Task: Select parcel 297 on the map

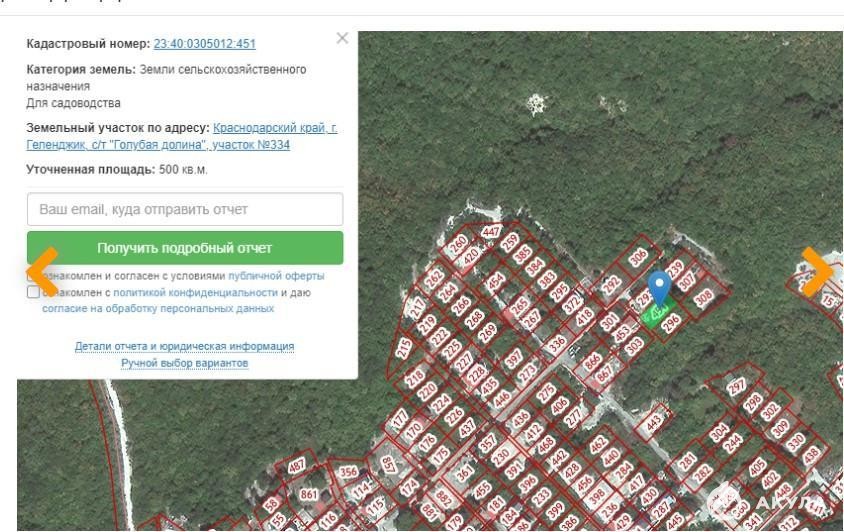Action: [737, 386]
